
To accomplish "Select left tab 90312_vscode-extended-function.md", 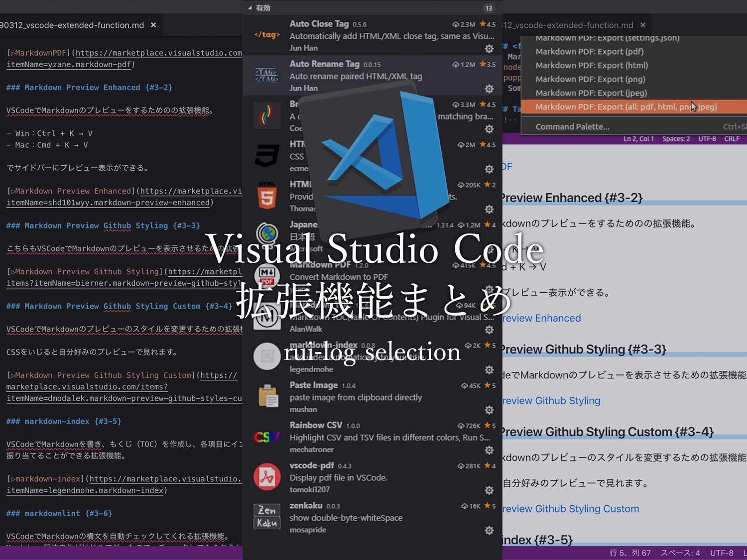I will 72,25.
